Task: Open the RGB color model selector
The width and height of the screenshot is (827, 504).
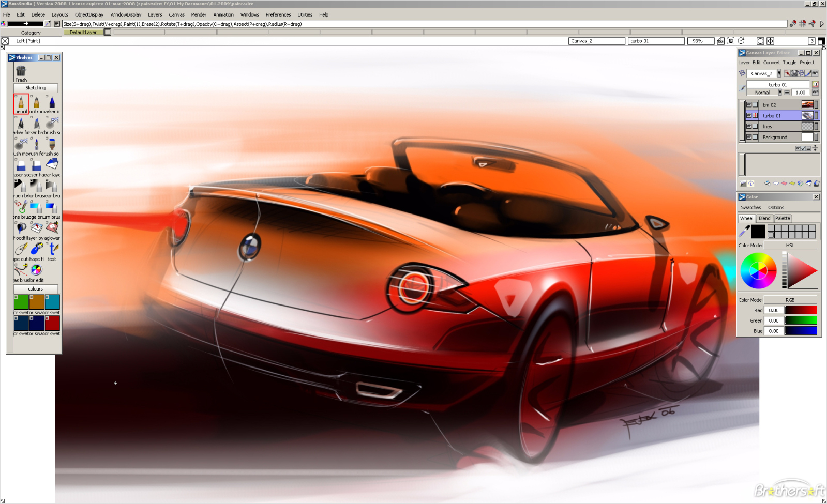Action: [x=790, y=300]
